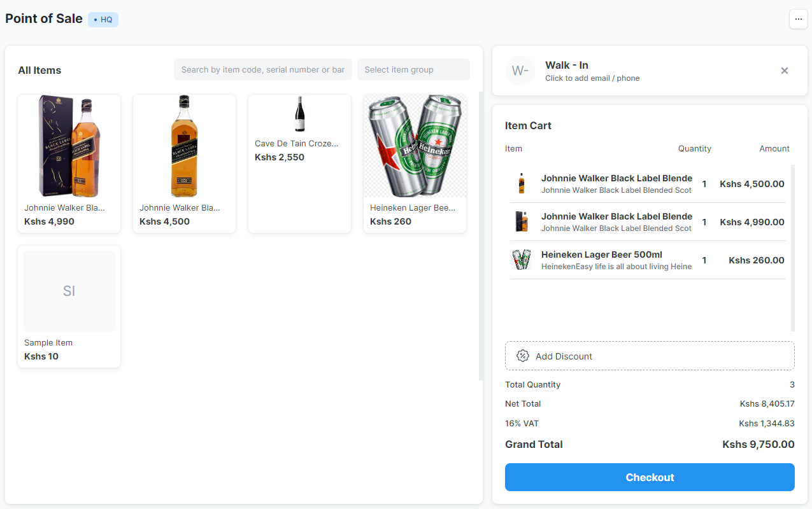The height and width of the screenshot is (509, 812).
Task: Click the Kshs 4,500 bottle cart thumbnail
Action: pos(522,184)
